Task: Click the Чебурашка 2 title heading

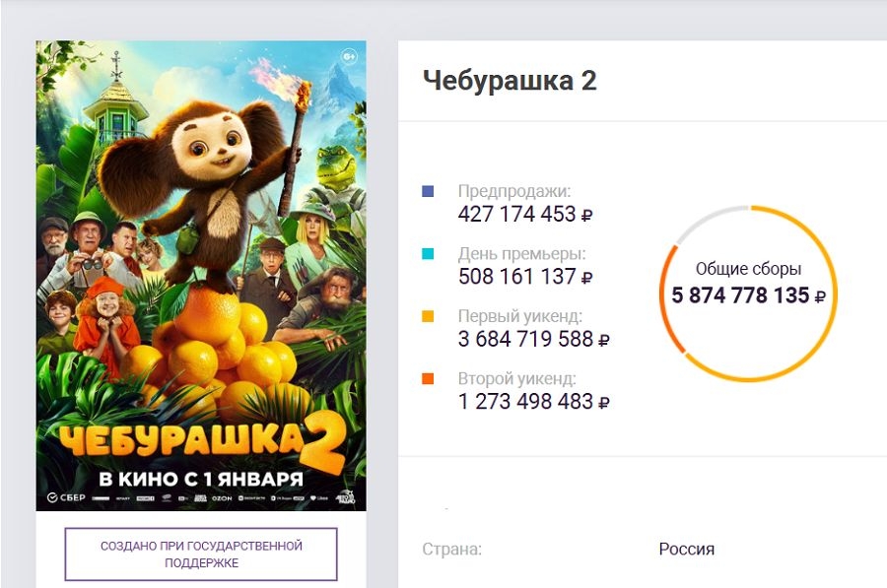Action: point(510,81)
